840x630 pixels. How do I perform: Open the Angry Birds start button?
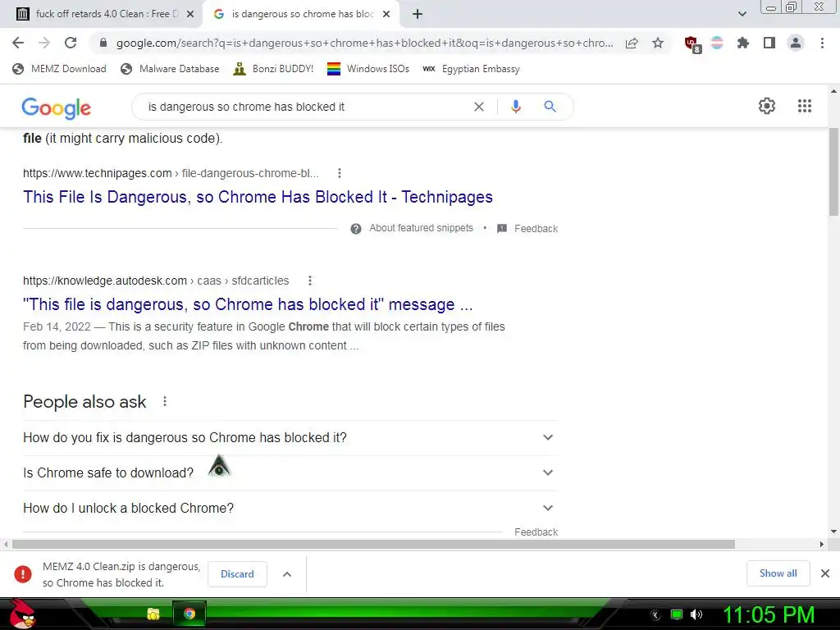22,614
